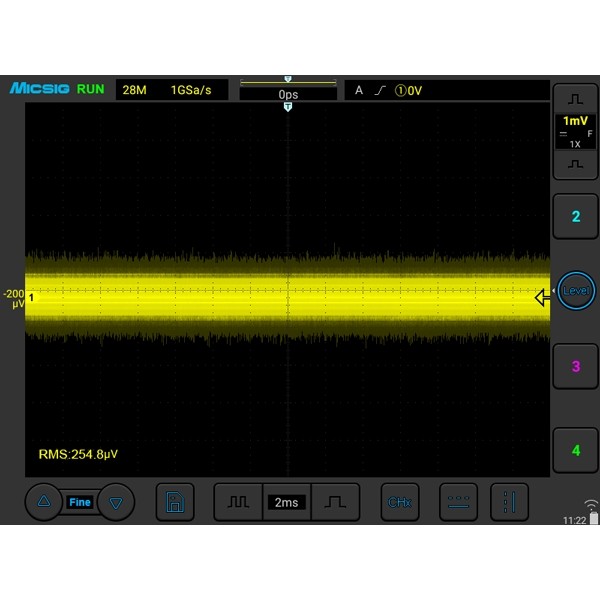
Task: Enable channel 2
Action: click(x=575, y=216)
